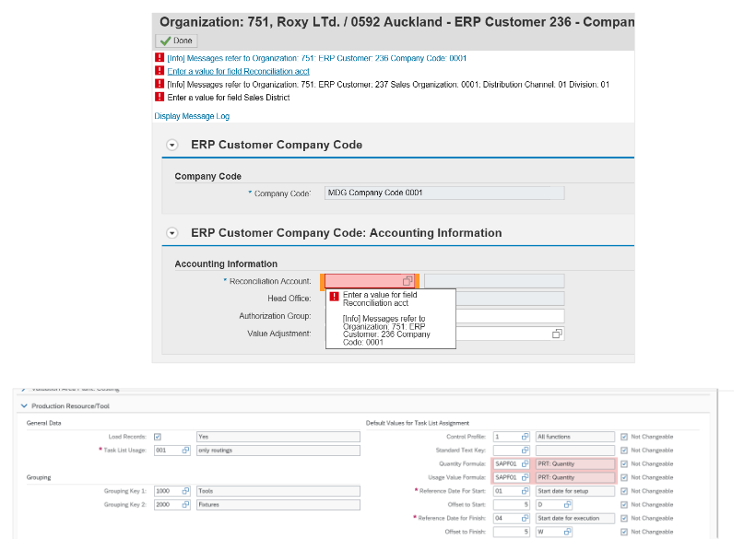
Task: Toggle Not Changeable for Offset to Finish
Action: click(x=624, y=532)
